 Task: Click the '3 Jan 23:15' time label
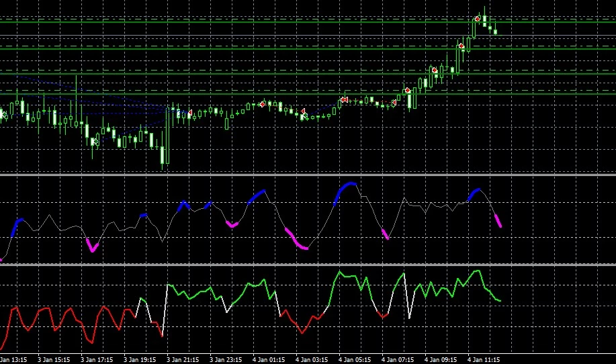click(x=226, y=359)
